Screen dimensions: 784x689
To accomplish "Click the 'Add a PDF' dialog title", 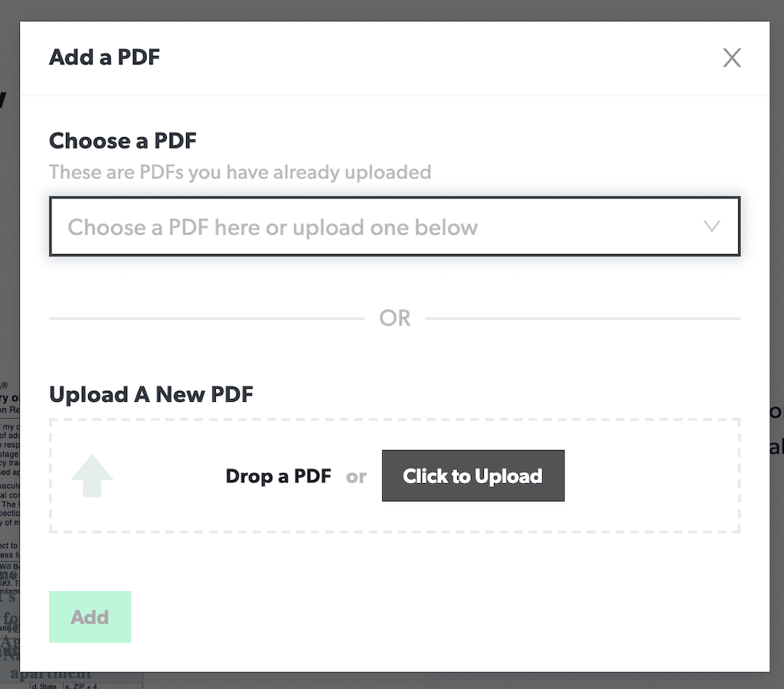I will click(104, 57).
